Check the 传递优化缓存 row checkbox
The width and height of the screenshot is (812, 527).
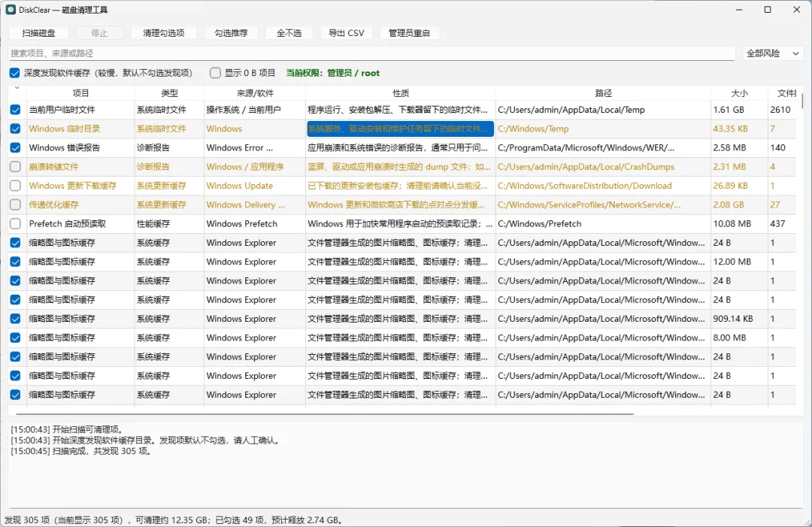click(15, 204)
